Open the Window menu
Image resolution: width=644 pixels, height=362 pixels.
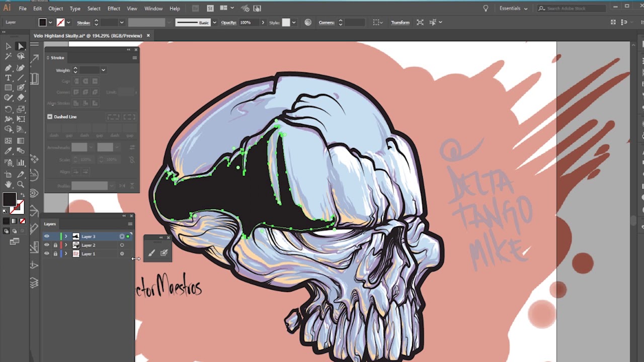point(153,9)
